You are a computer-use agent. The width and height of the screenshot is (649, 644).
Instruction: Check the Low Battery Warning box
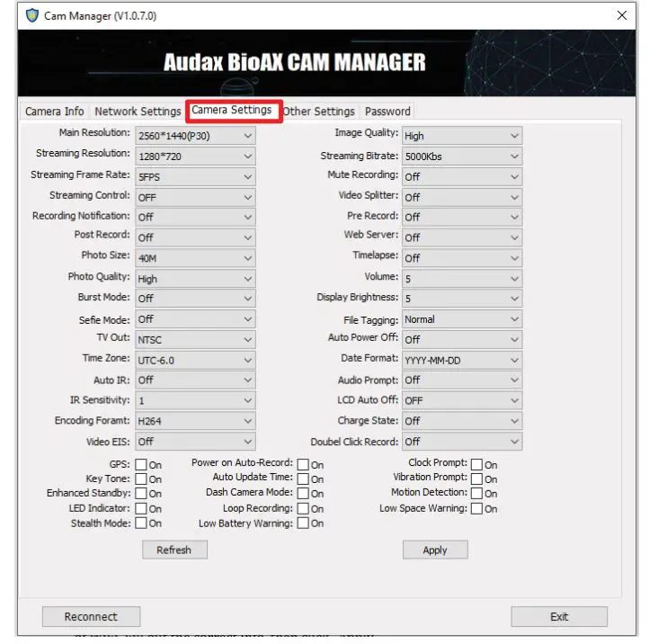(303, 523)
